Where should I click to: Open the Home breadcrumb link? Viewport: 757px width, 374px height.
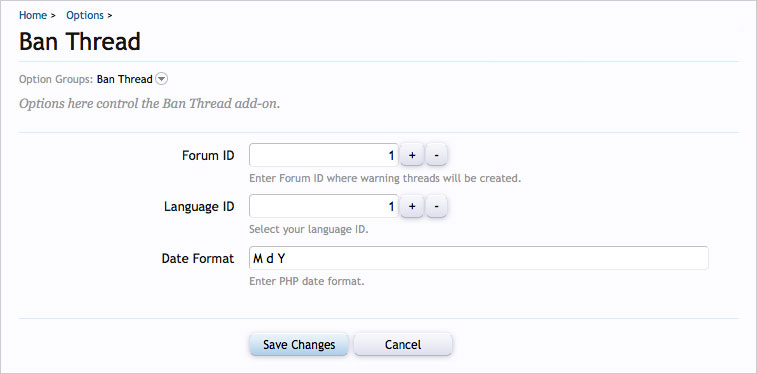coord(33,15)
